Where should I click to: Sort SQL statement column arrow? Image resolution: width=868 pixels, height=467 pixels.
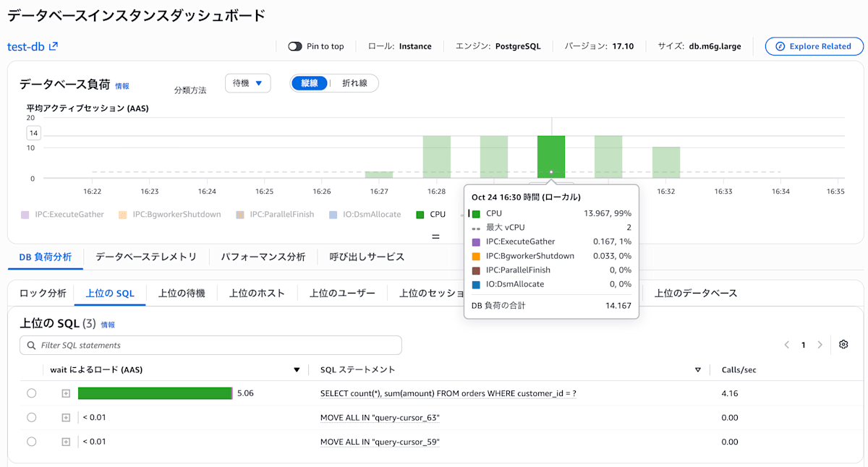[698, 370]
